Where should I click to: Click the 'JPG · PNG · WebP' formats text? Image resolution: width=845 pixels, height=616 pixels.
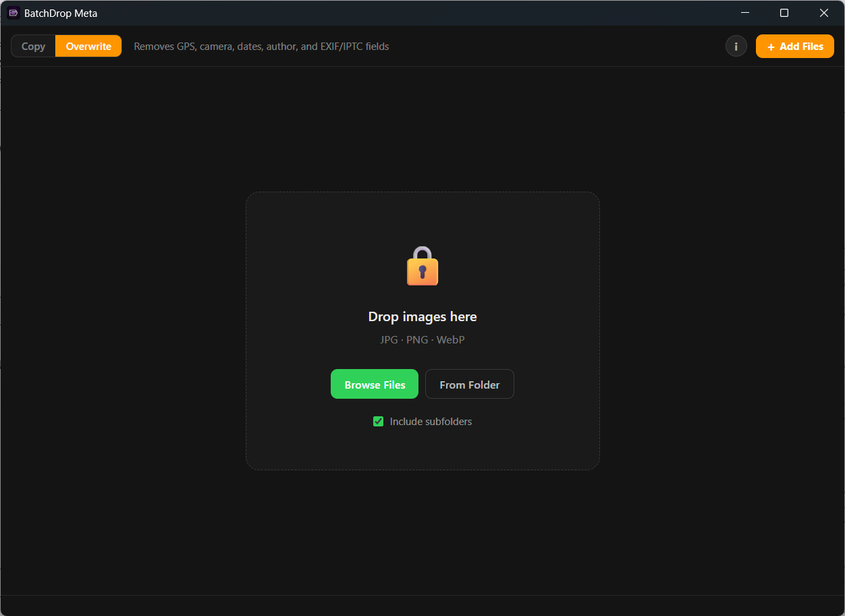[422, 340]
